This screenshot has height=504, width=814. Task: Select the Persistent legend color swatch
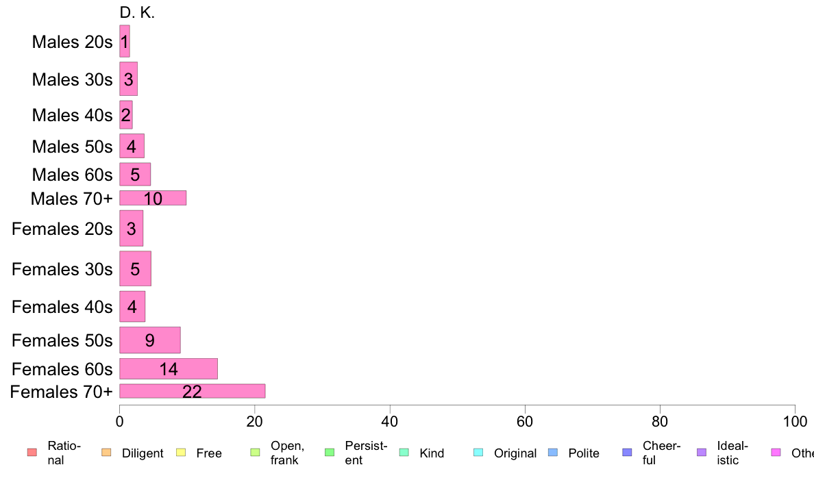pyautogui.click(x=330, y=453)
